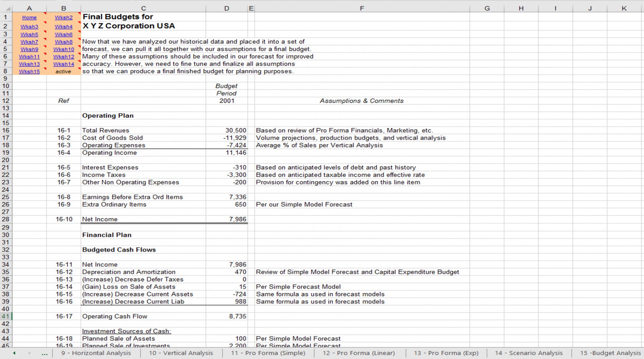Follow the Wksh11 link
The height and width of the screenshot is (359, 644).
[x=29, y=57]
